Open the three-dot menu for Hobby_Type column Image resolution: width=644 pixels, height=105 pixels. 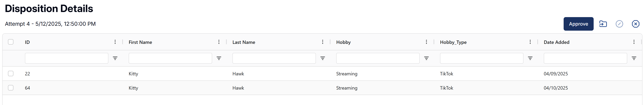(x=530, y=42)
